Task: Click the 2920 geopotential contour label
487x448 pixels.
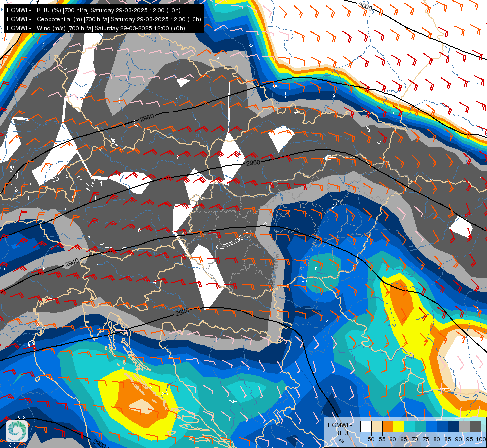Action: (183, 312)
